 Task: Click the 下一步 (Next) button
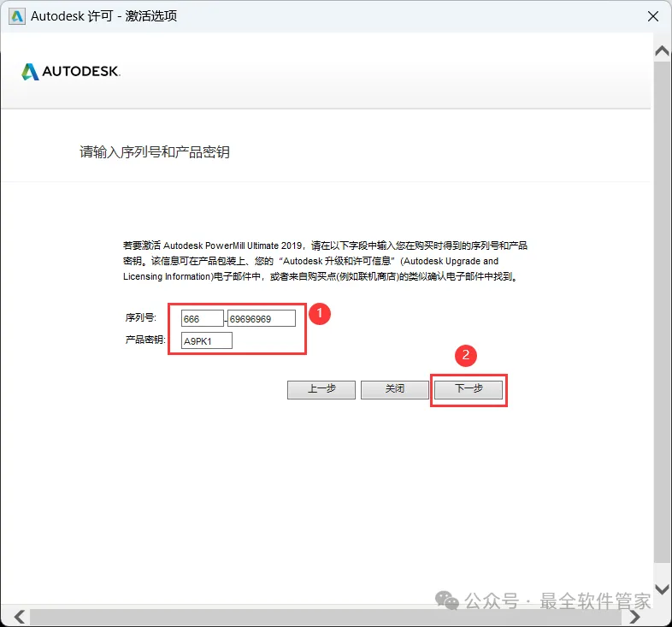tap(469, 390)
